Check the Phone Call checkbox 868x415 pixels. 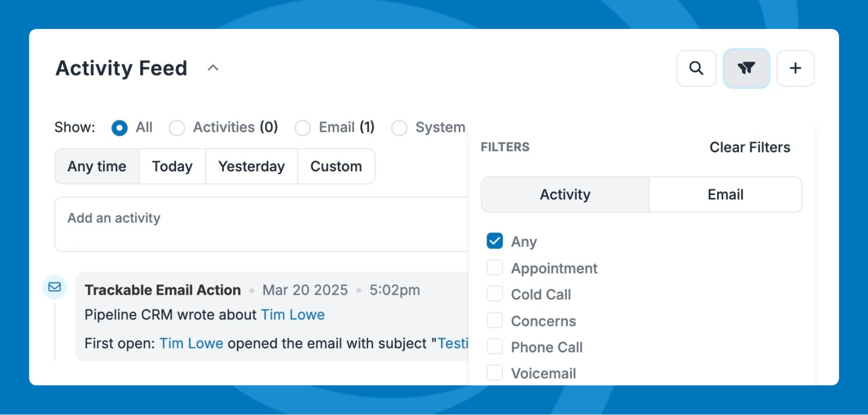click(495, 347)
